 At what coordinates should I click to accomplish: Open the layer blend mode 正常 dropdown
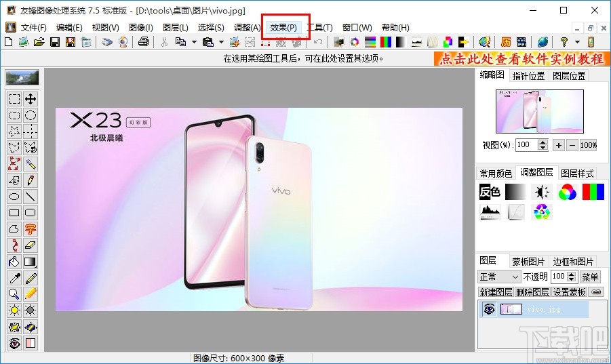coord(499,277)
